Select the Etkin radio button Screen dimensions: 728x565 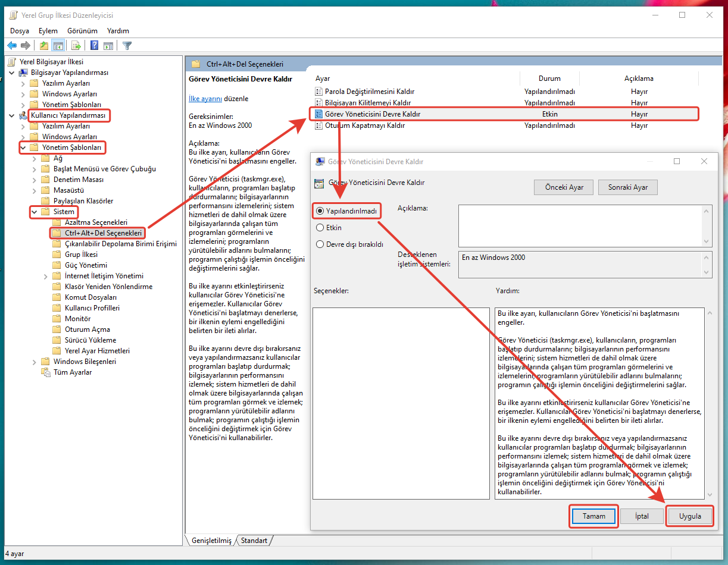(320, 228)
